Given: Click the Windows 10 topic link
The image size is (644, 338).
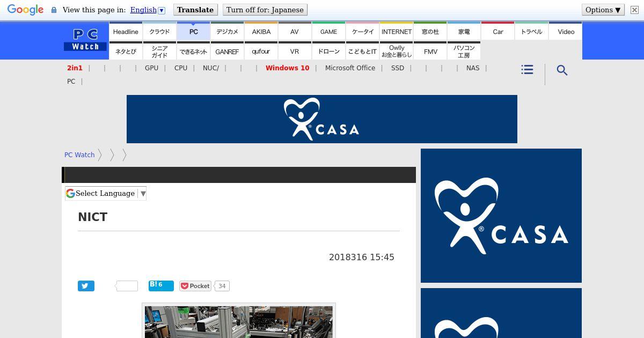Looking at the screenshot, I should click(x=287, y=68).
